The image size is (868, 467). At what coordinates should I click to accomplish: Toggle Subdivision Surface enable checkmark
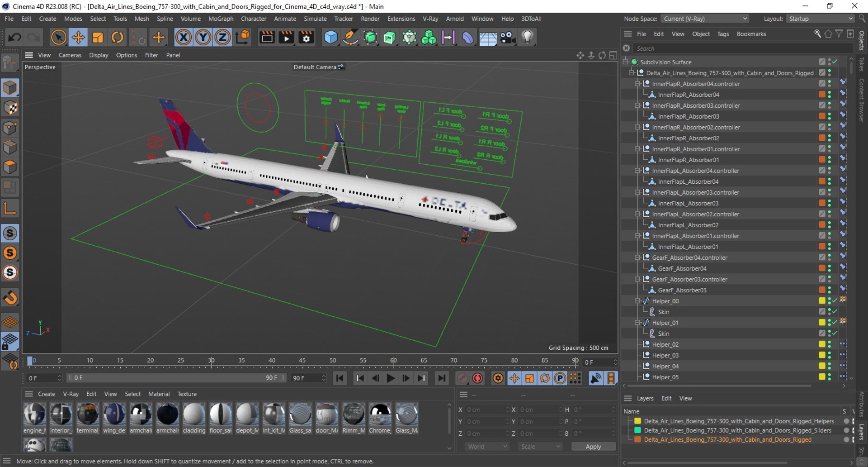835,62
